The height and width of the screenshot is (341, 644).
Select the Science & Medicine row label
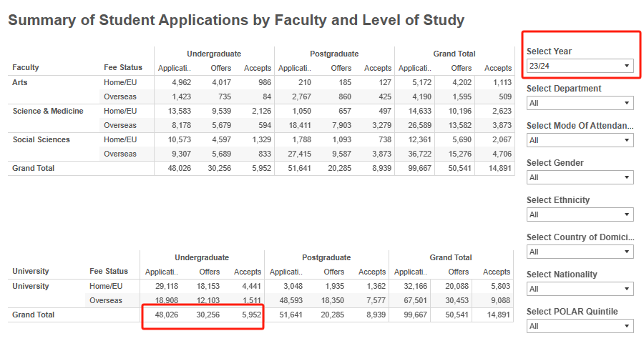48,111
